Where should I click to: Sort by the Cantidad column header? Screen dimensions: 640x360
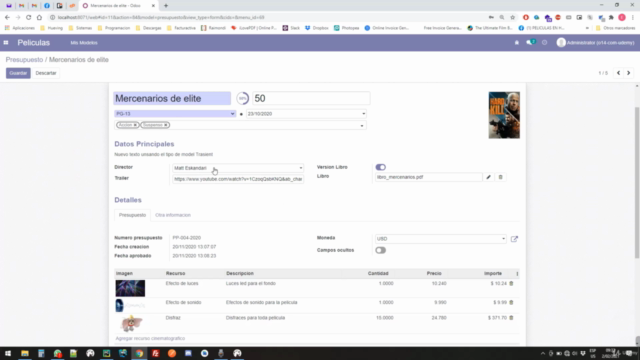click(378, 273)
